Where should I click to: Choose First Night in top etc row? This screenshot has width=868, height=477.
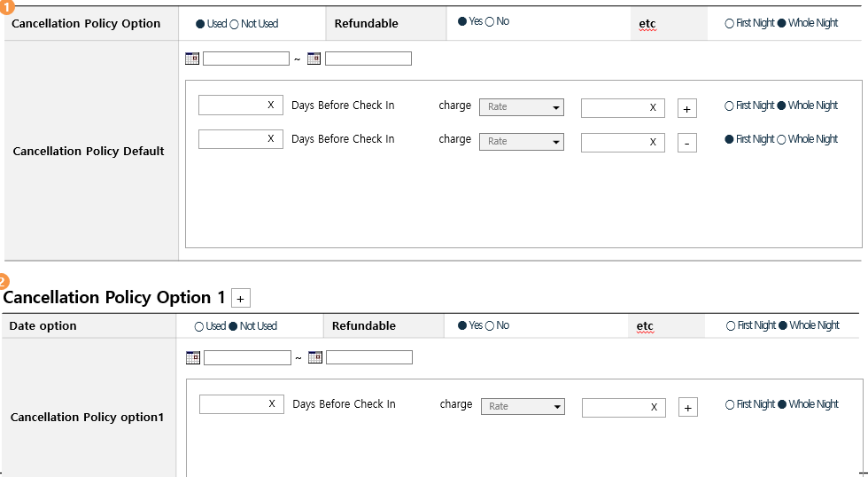pyautogui.click(x=730, y=23)
